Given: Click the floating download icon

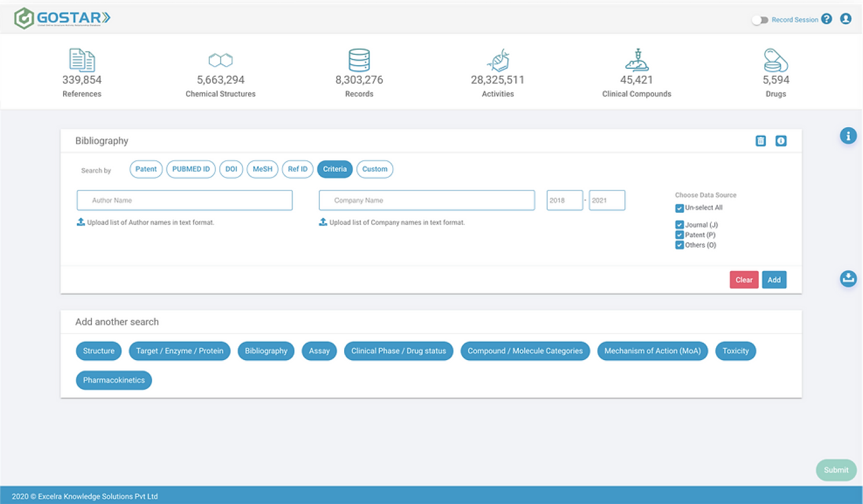Looking at the screenshot, I should tap(848, 279).
